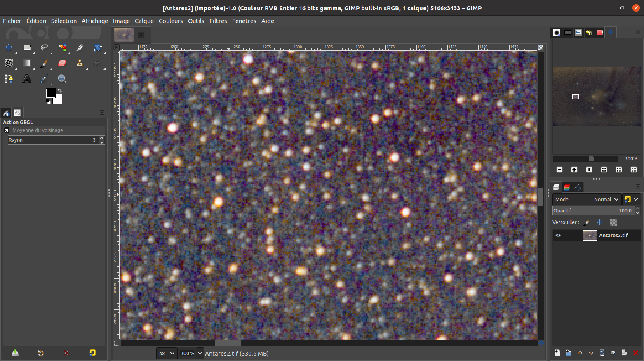The height and width of the screenshot is (361, 644).
Task: Delete the current layer
Action: [635, 353]
